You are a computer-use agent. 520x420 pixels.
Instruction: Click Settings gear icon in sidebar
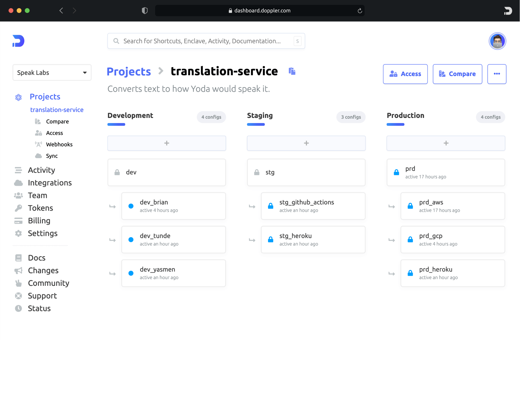tap(18, 233)
